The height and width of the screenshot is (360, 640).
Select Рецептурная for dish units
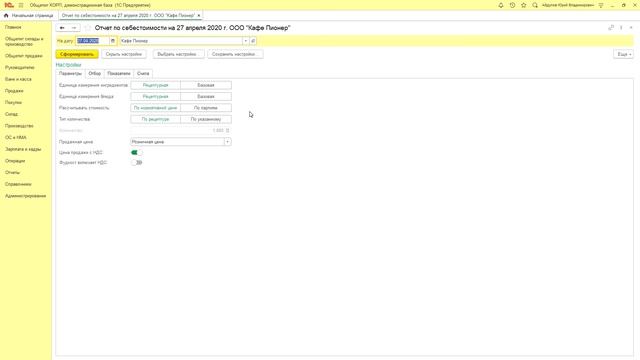click(x=156, y=97)
